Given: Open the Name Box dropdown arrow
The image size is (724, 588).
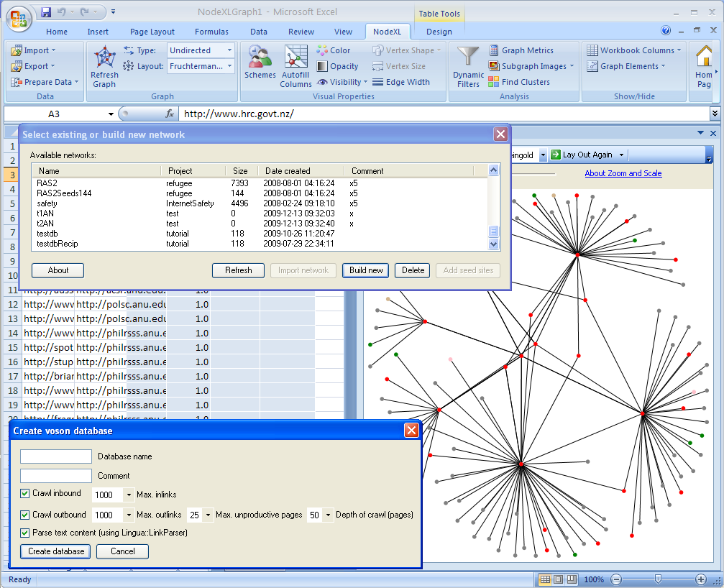Looking at the screenshot, I should [111, 114].
